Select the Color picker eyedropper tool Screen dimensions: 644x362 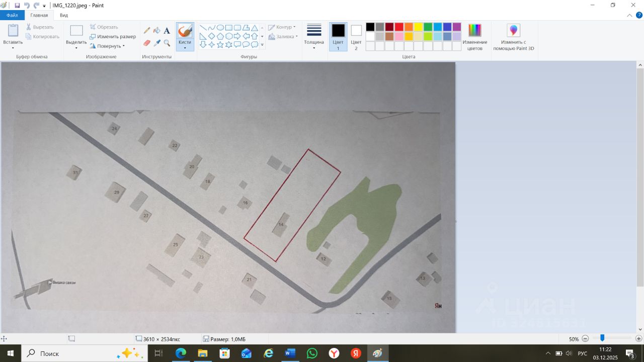click(x=157, y=43)
